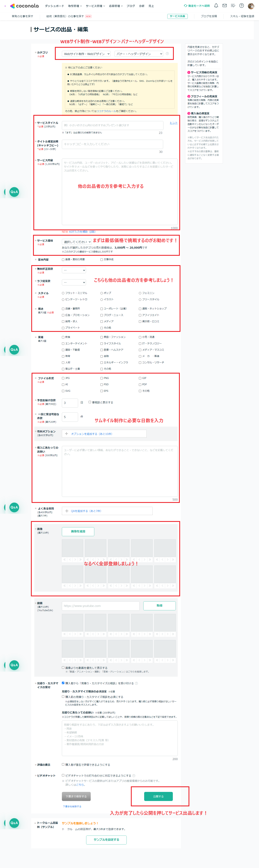The height and width of the screenshot is (868, 259).
Task: Click the 一度に受注可能な件数 field
Action: coord(70,417)
